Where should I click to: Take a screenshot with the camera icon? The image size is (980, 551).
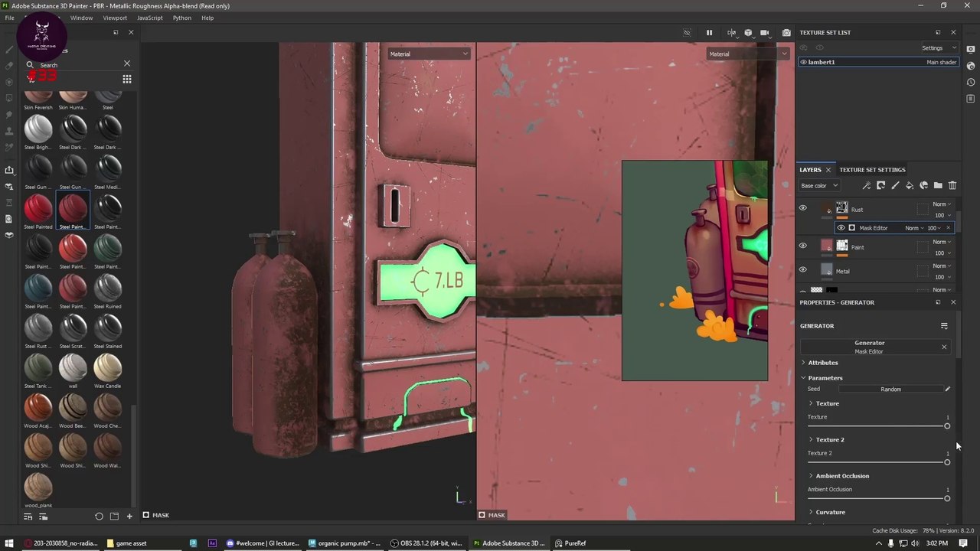point(786,33)
